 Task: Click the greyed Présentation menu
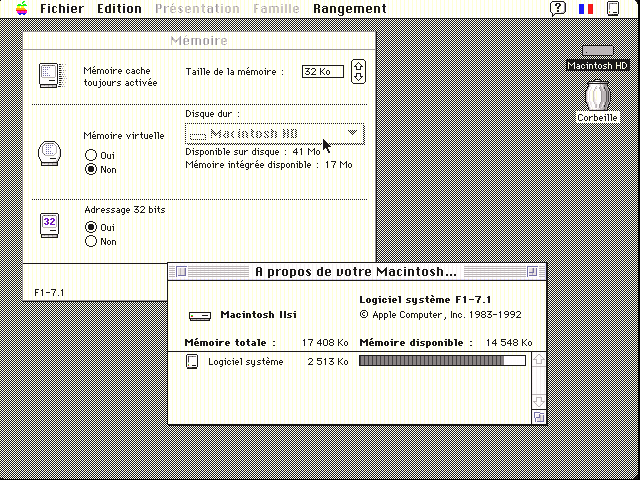[x=197, y=9]
